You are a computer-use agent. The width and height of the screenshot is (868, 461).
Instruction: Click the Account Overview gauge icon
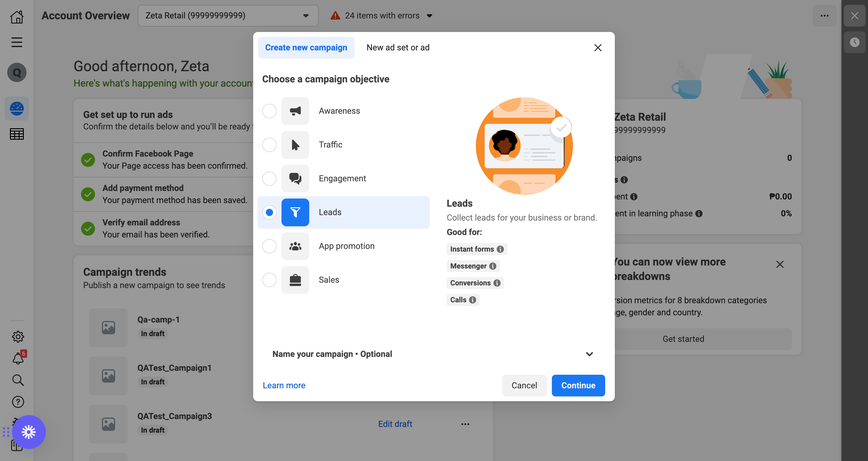point(17,109)
